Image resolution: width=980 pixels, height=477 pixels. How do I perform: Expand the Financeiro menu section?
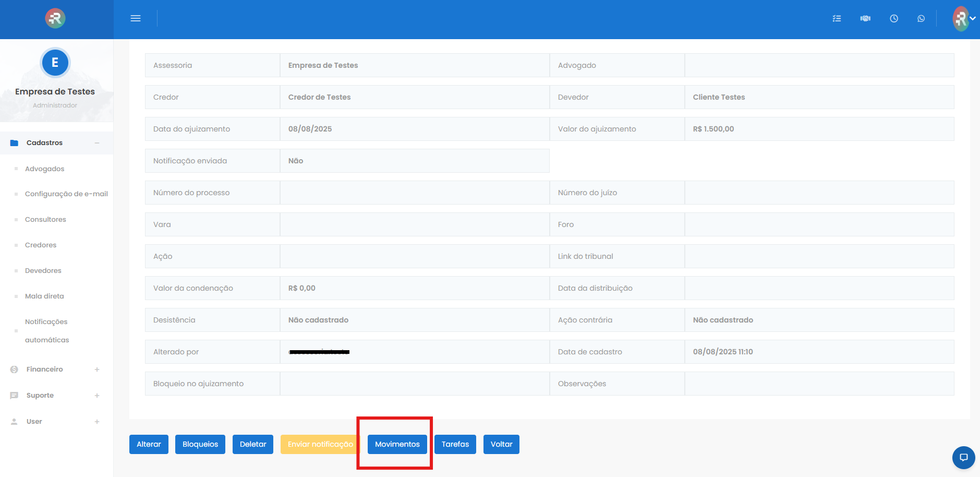(97, 369)
